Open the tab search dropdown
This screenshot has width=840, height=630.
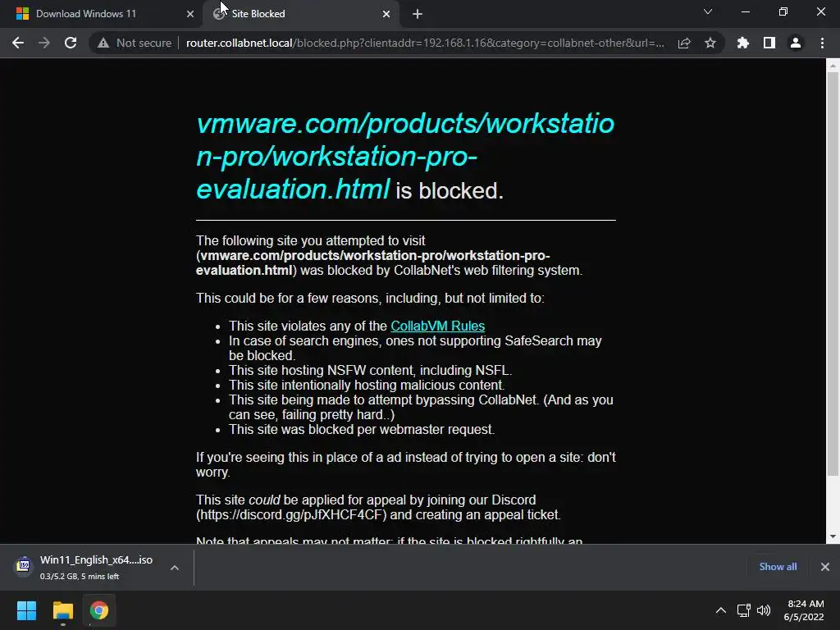708,11
